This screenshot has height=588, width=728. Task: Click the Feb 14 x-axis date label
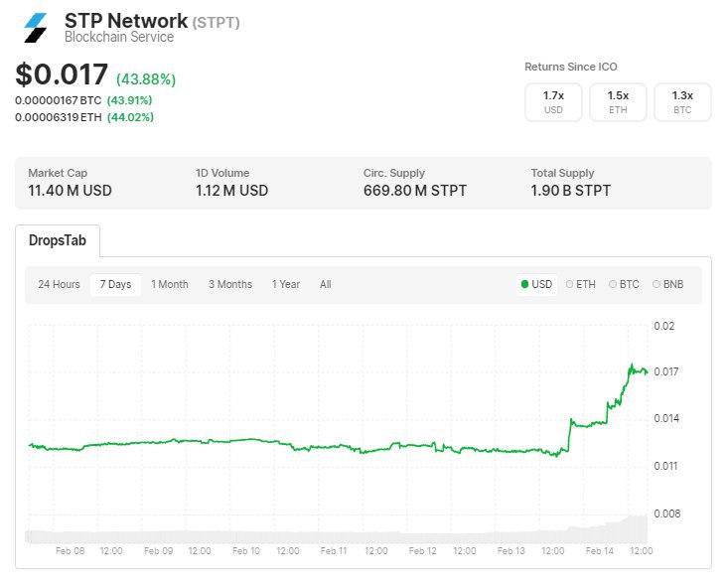point(600,551)
